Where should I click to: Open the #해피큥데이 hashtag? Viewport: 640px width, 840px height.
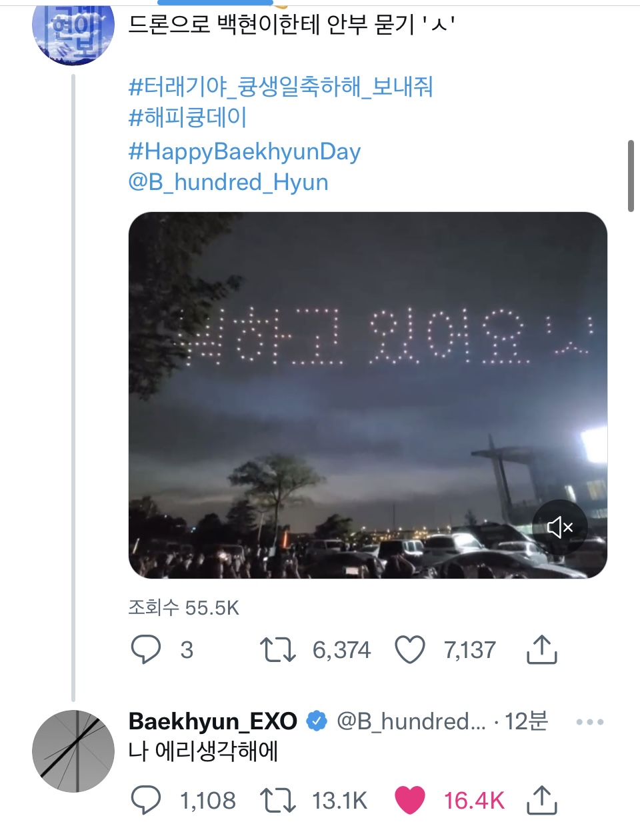point(187,117)
